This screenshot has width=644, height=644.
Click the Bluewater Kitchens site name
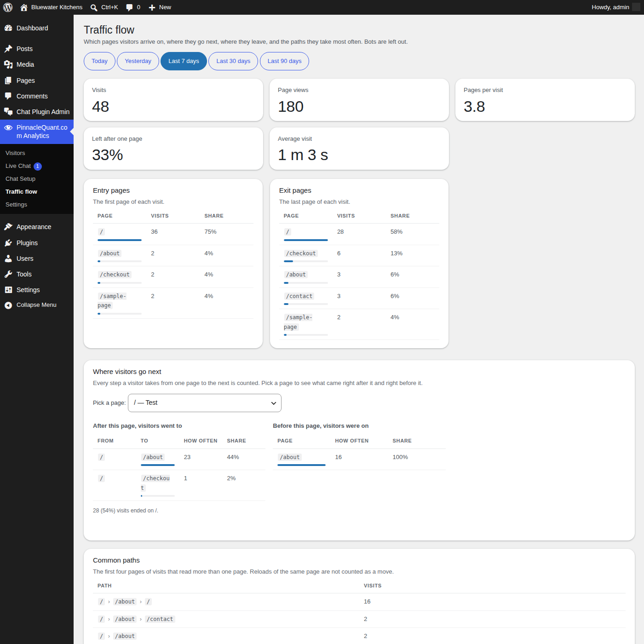click(x=57, y=7)
